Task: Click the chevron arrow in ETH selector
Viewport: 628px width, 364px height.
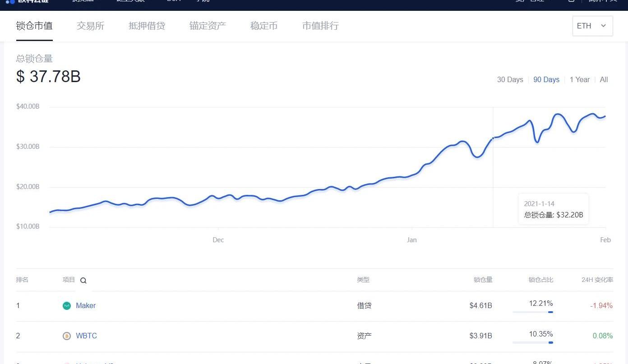Action: 603,26
